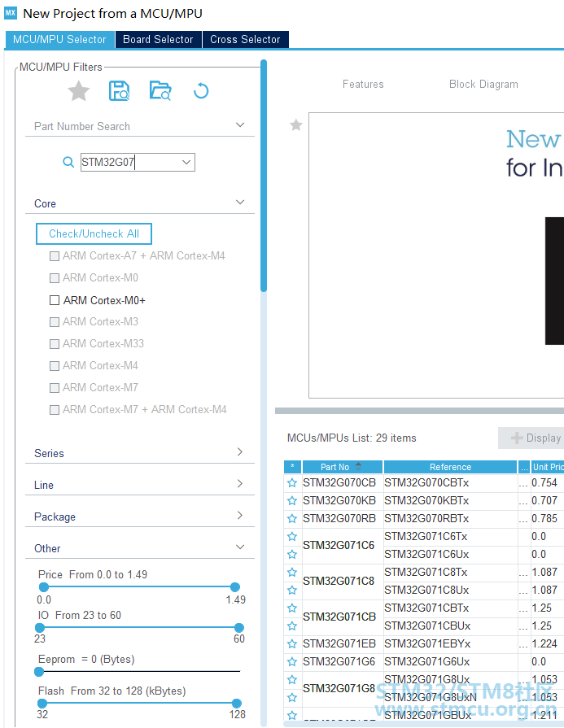Check the ARM Cortex-M33 checkbox
Screen dimensions: 564x728
[55, 344]
